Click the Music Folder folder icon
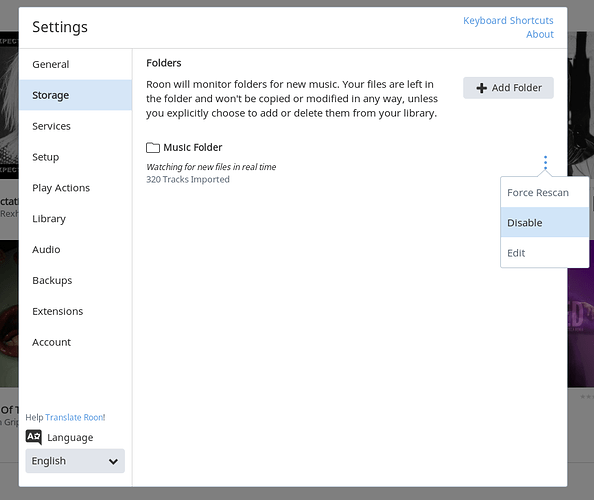Viewport: 594px width, 500px height. coord(153,147)
